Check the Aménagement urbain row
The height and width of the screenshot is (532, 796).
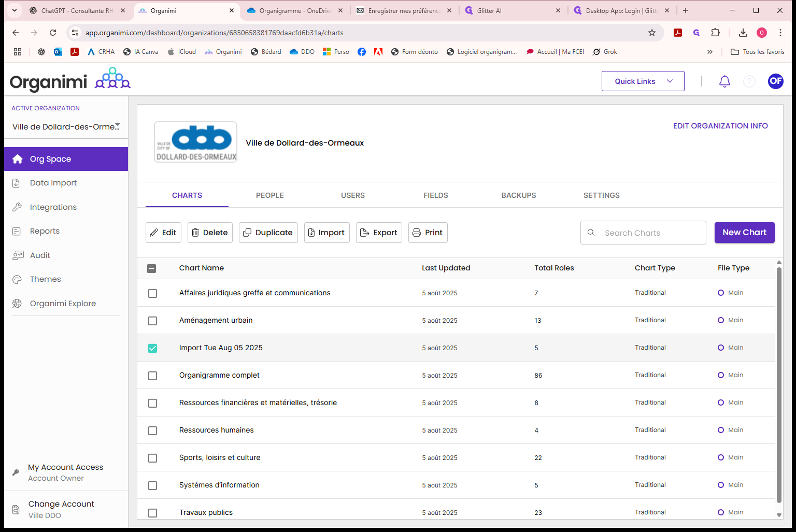point(152,321)
